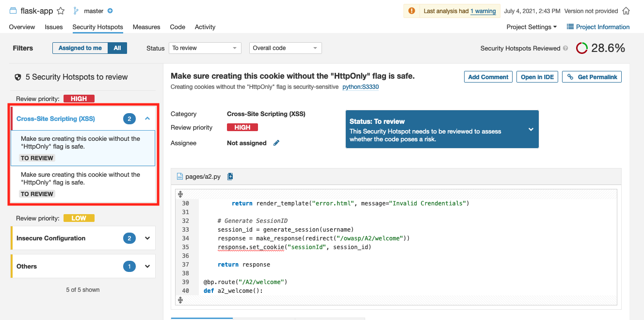This screenshot has width=644, height=320.
Task: Open the Overall code dropdown
Action: coord(286,48)
